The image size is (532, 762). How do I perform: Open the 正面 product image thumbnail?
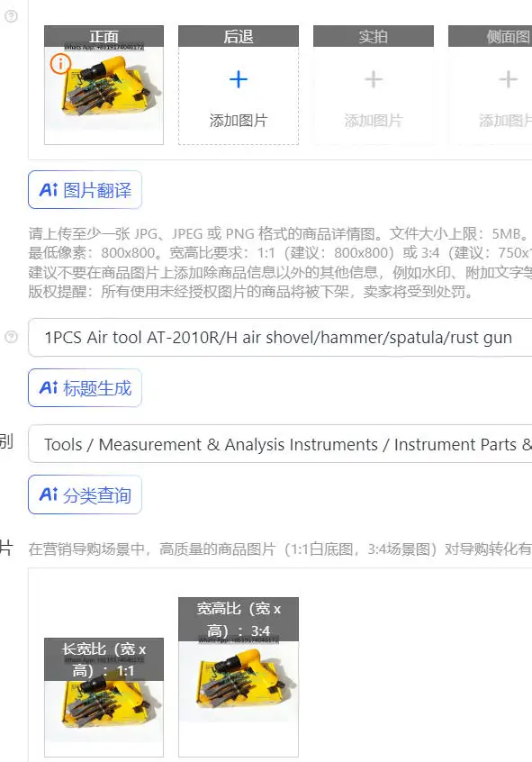coord(104,85)
